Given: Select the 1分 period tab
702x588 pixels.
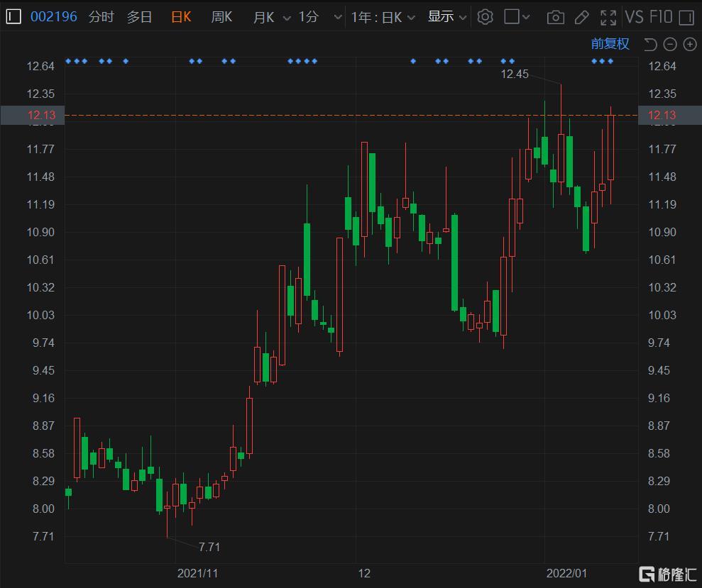Looking at the screenshot, I should [x=309, y=17].
